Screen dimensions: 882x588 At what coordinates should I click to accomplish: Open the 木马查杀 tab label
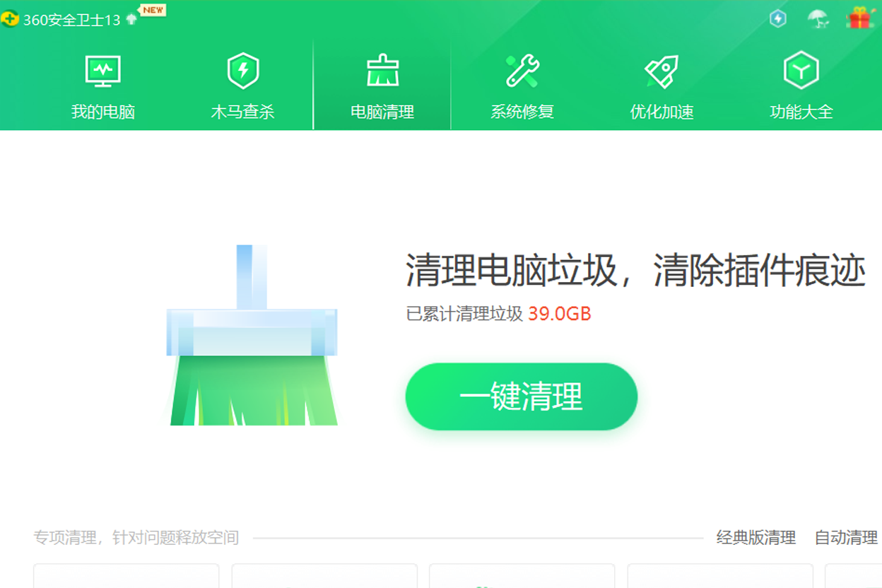[242, 112]
